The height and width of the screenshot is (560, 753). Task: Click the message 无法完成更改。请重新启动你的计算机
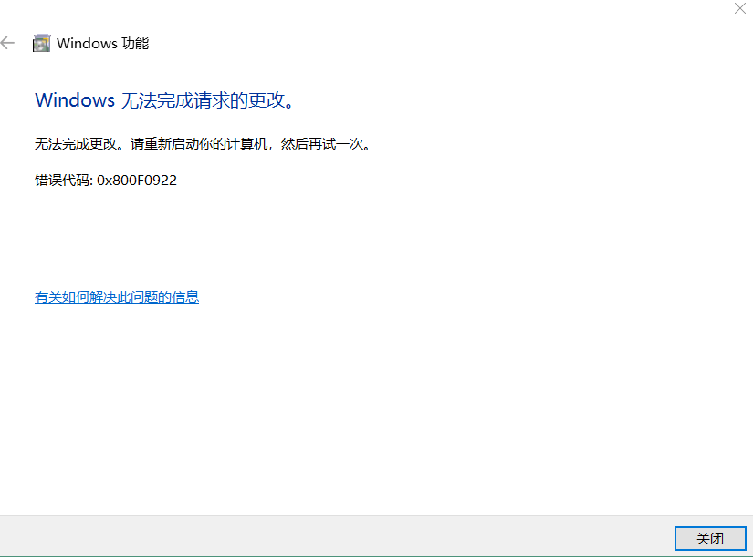point(151,143)
